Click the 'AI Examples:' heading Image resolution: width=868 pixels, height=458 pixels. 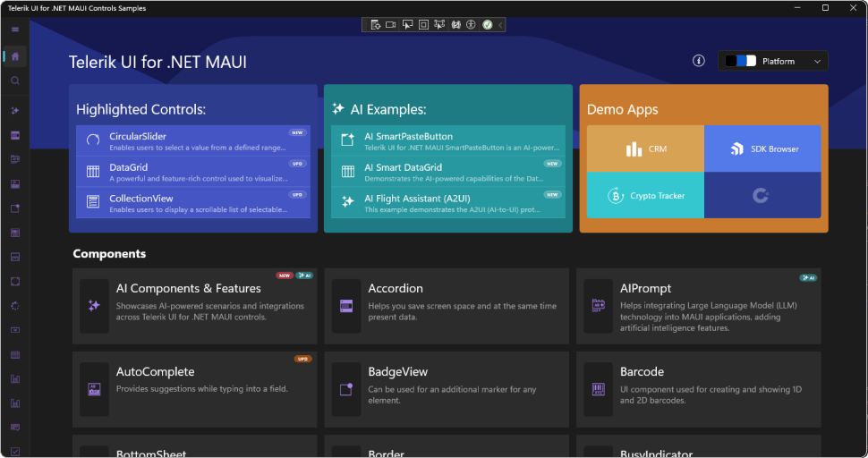click(388, 109)
